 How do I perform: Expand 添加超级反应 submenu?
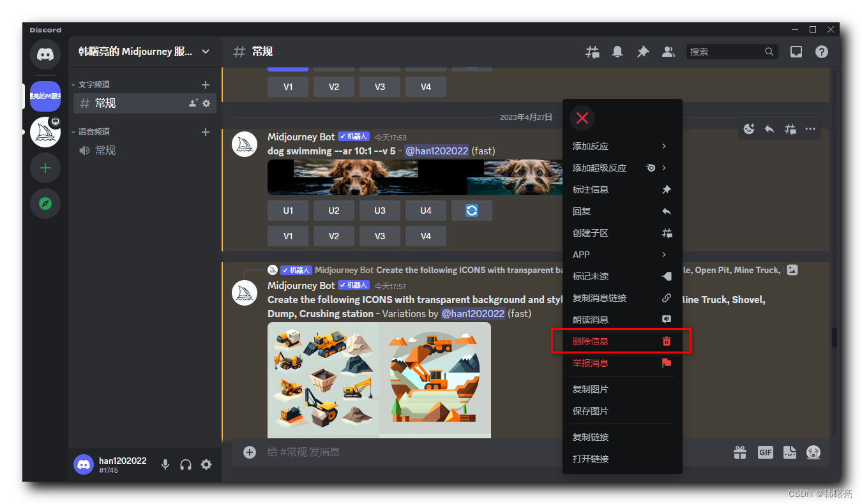coord(622,168)
